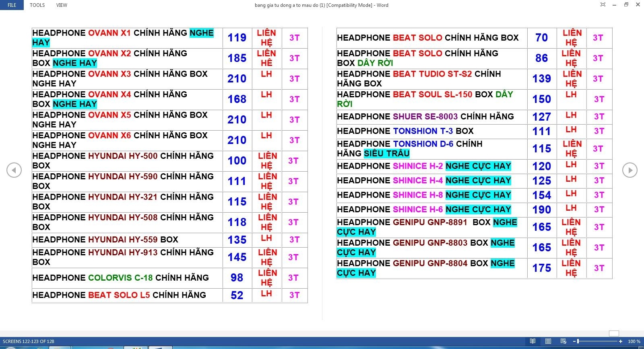The width and height of the screenshot is (644, 349).
Task: Select price 165 in the GNP-8803 row
Action: coord(542,248)
